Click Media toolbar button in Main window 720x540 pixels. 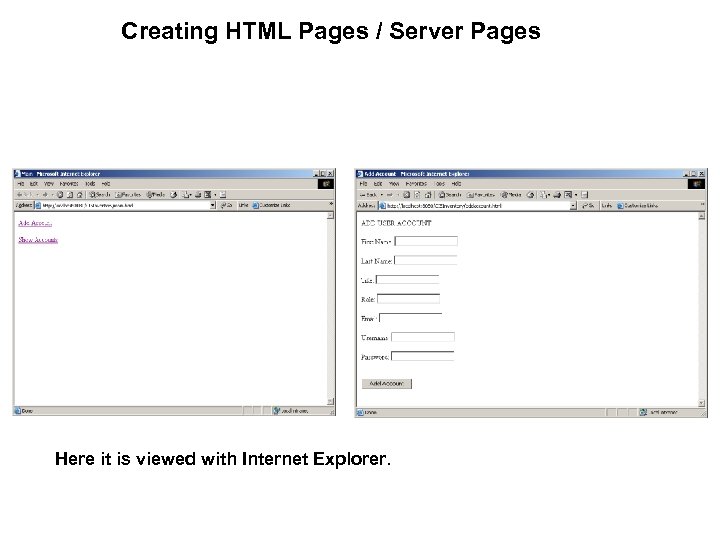(x=156, y=195)
